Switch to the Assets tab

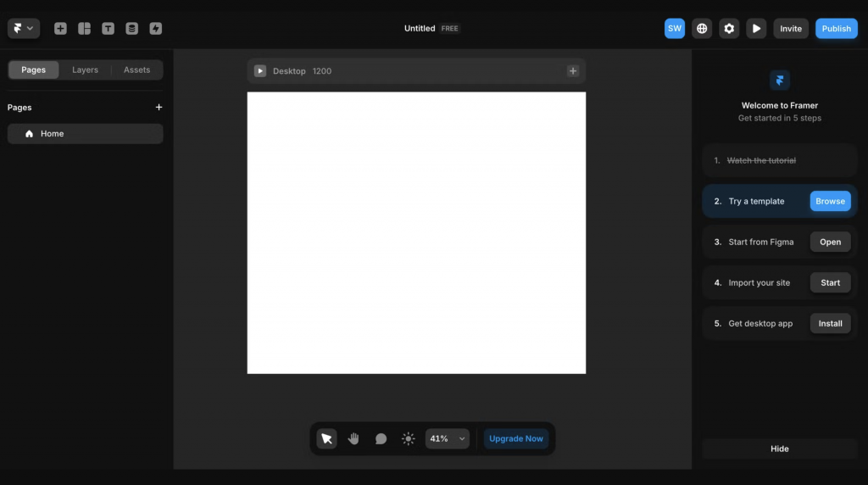coord(136,70)
